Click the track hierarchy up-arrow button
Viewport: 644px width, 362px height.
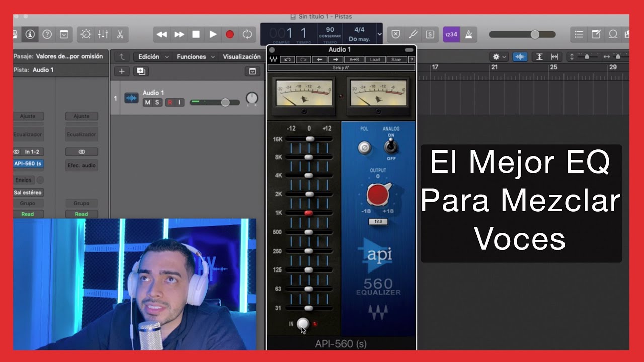[x=122, y=57]
